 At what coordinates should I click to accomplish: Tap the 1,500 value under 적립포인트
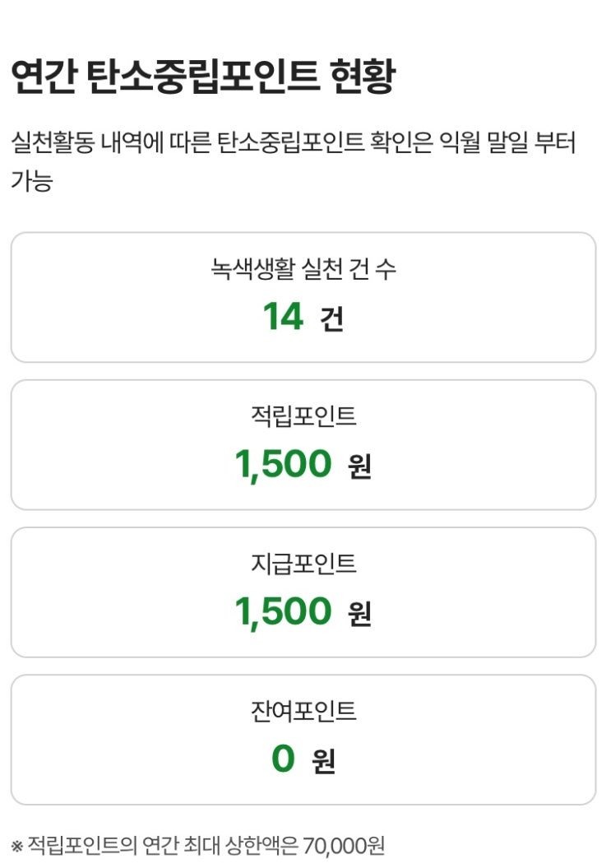(x=283, y=464)
